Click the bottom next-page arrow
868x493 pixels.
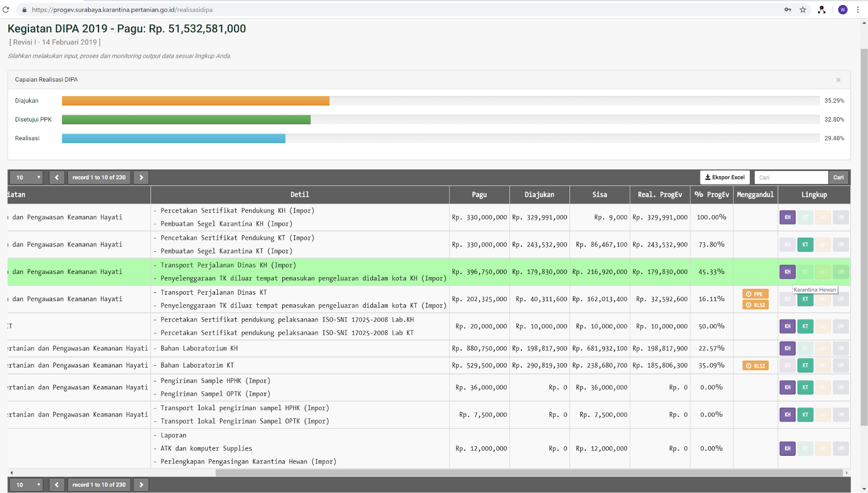point(141,485)
